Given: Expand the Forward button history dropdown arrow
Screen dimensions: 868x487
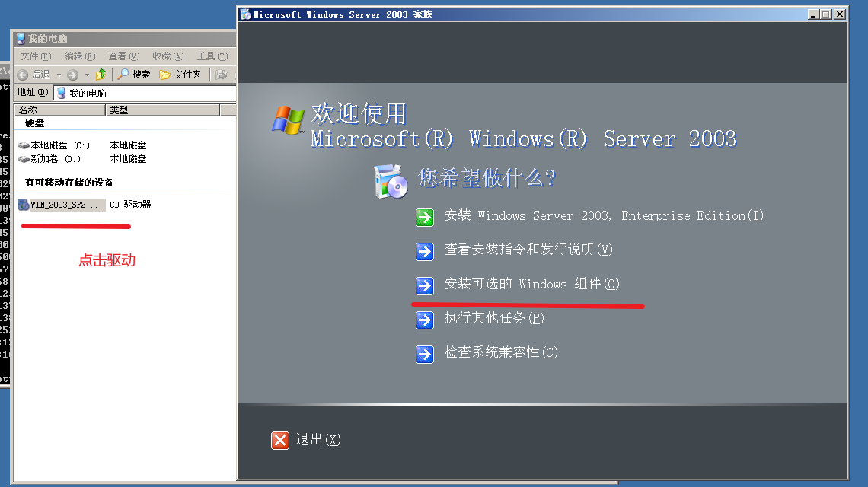Looking at the screenshot, I should [x=87, y=75].
